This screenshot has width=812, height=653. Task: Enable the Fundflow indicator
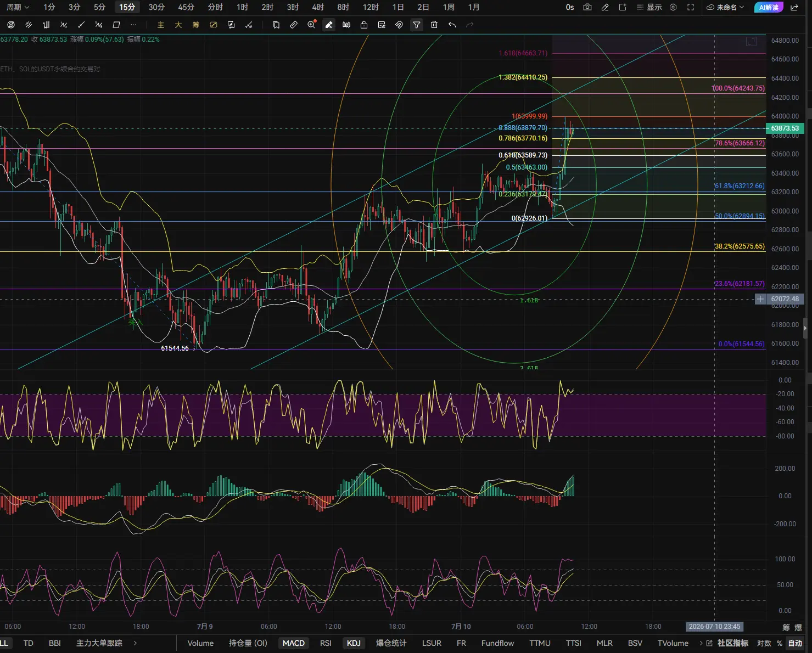coord(498,643)
